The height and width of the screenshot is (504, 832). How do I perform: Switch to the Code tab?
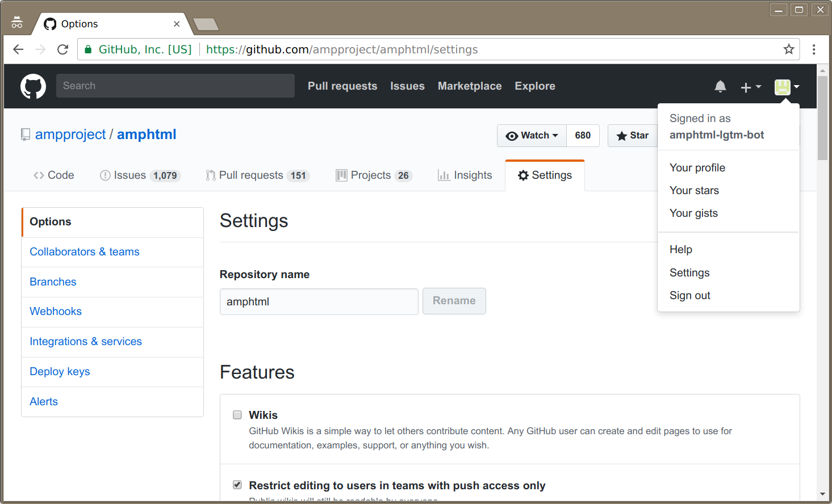tap(54, 175)
